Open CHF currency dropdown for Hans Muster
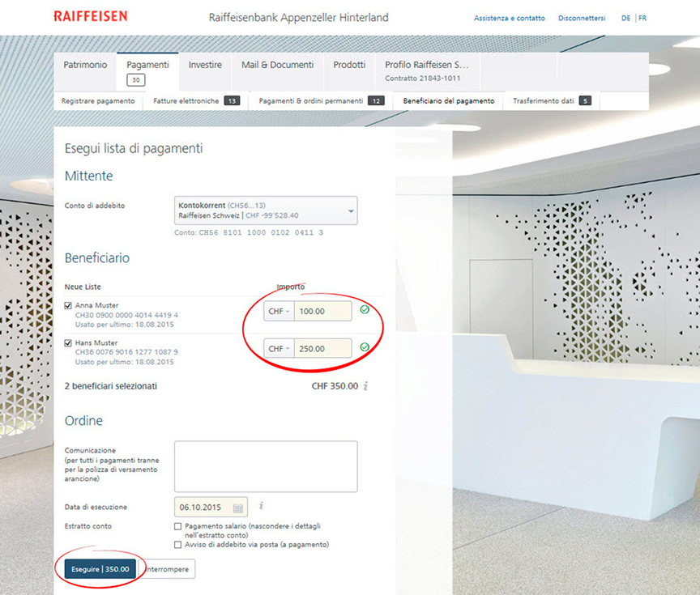This screenshot has width=700, height=595. click(279, 349)
